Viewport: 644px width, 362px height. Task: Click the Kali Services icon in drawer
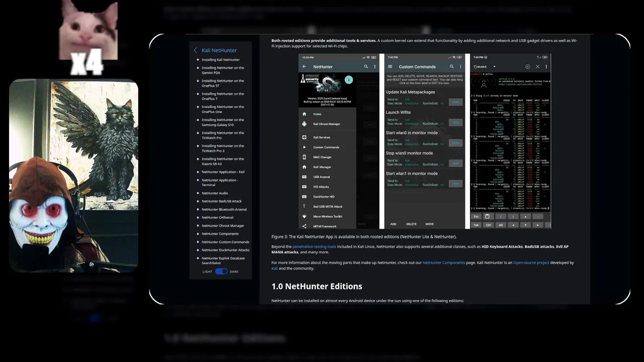[304, 137]
